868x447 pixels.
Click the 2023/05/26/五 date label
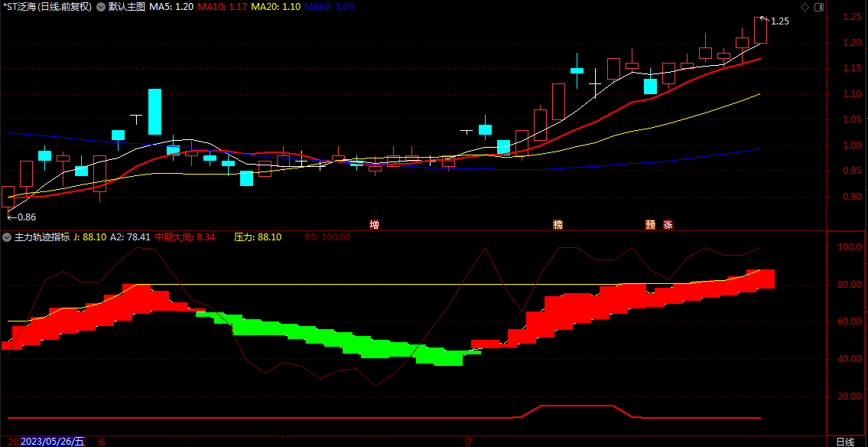click(53, 442)
